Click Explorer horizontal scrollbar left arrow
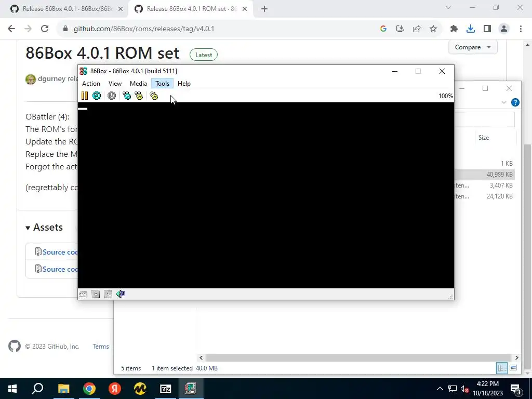This screenshot has width=532, height=399. coord(201,357)
